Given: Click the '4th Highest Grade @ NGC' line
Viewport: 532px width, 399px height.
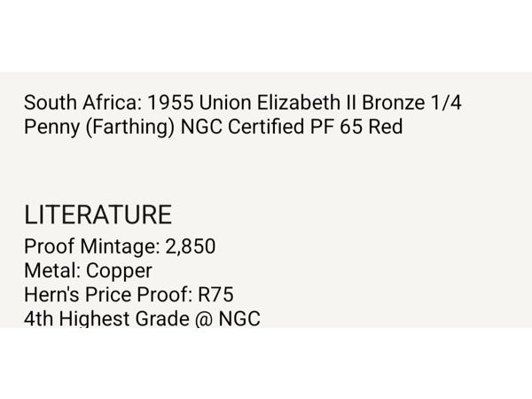Looking at the screenshot, I should [x=142, y=318].
